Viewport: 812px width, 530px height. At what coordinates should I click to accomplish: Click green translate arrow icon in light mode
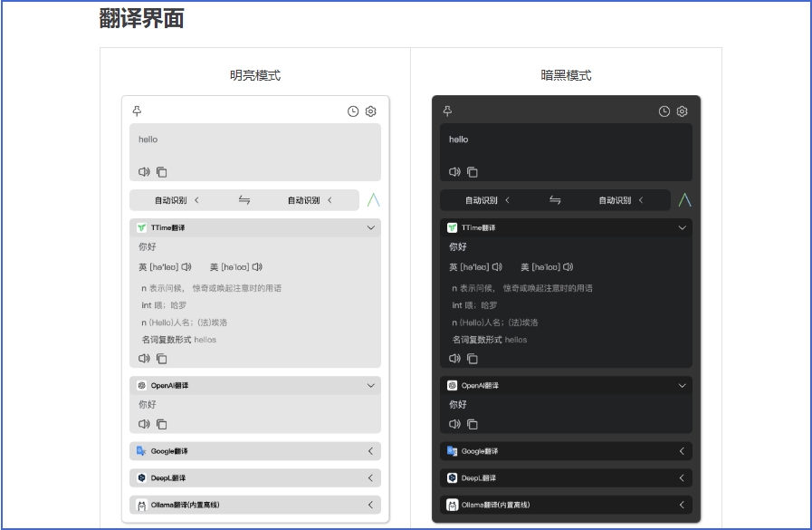click(373, 200)
